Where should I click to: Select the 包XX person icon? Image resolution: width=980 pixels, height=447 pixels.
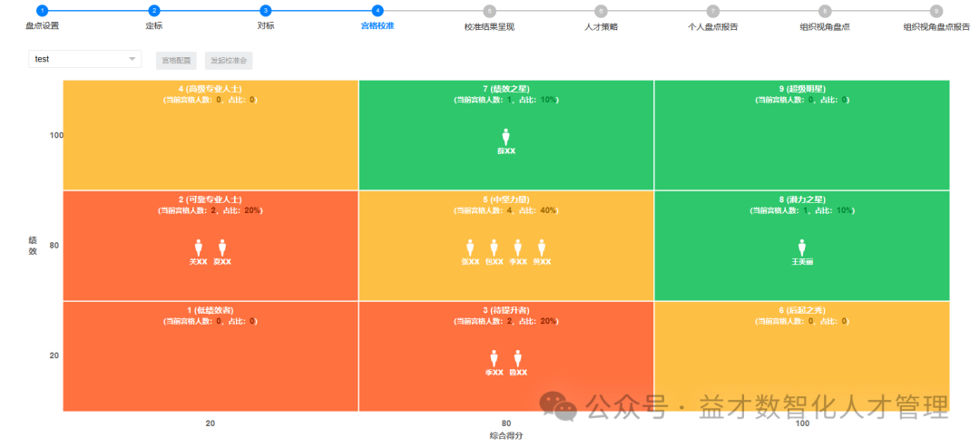pos(494,248)
